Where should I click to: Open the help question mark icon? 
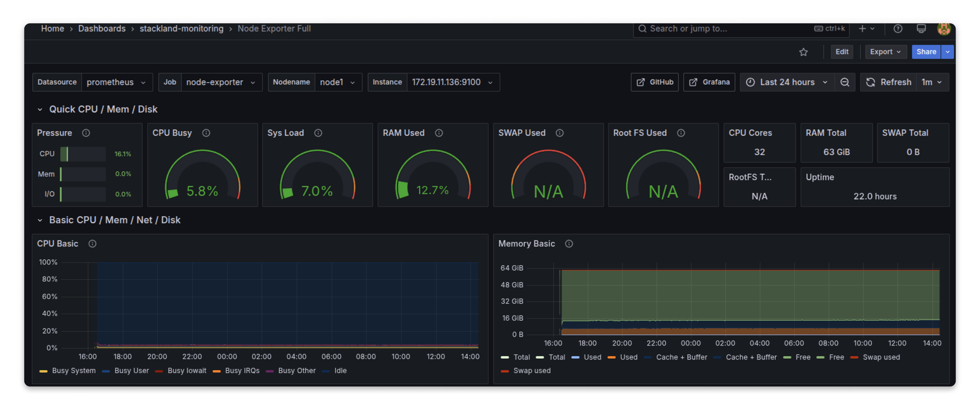[898, 28]
